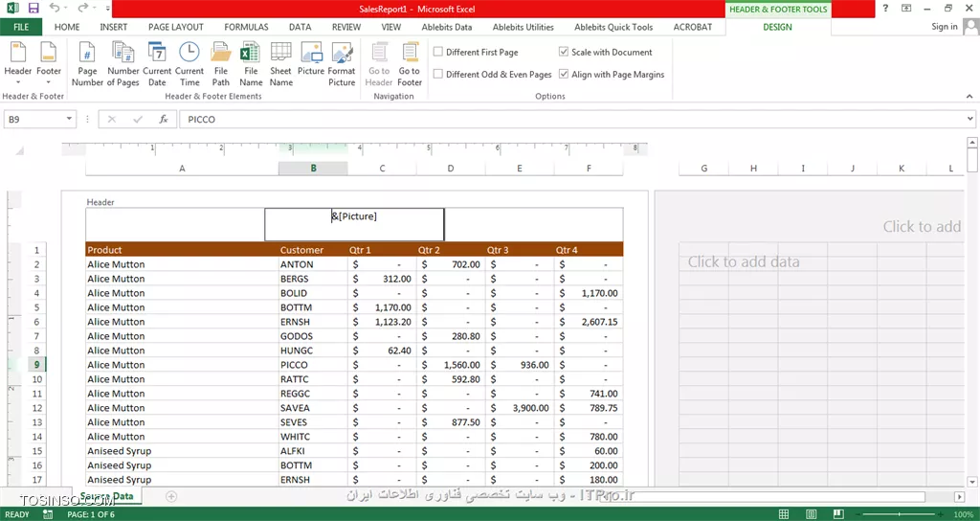Insert File Name element
This screenshot has width=980, height=521.
click(251, 64)
